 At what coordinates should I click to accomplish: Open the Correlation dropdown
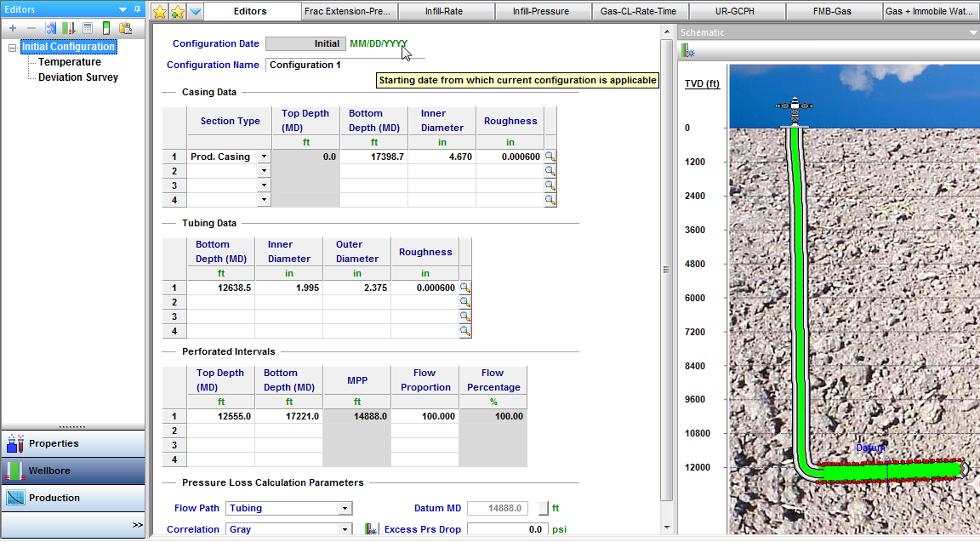pyautogui.click(x=345, y=529)
